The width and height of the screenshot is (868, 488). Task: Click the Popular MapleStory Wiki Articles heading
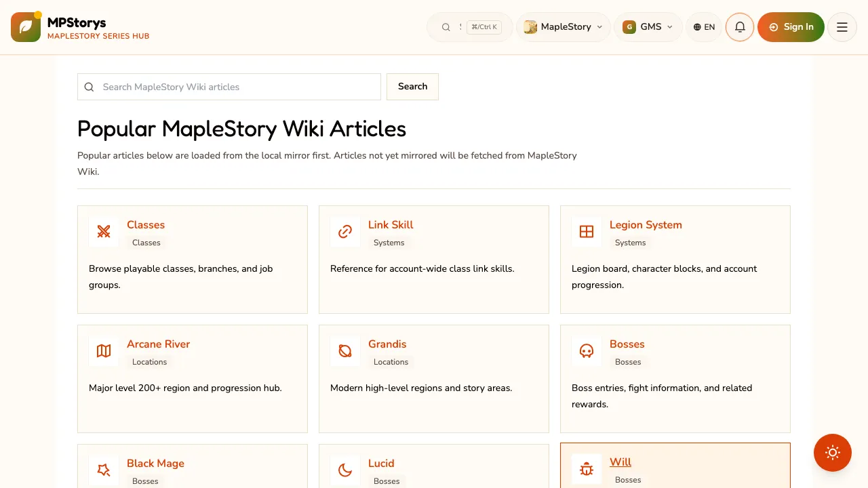[241, 129]
